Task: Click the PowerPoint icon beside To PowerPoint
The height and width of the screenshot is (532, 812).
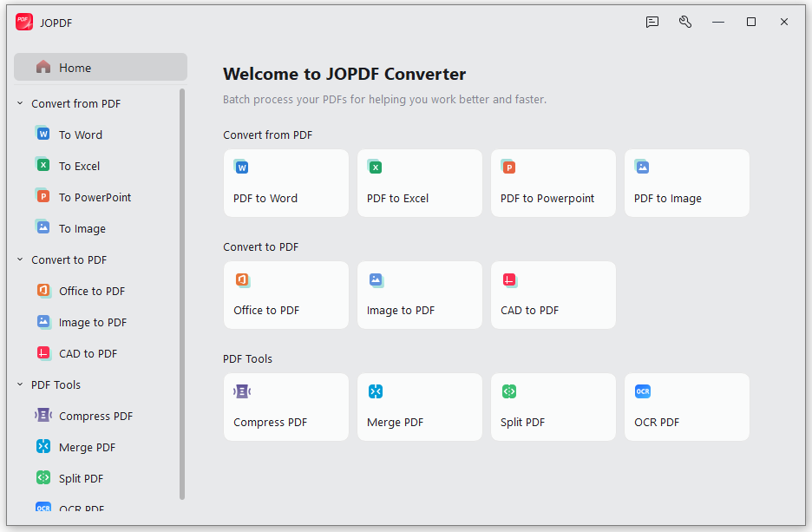Action: (x=43, y=196)
